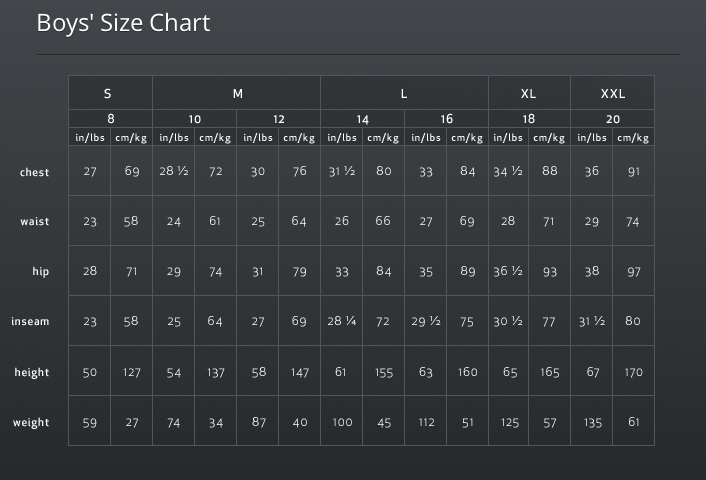Click the waist row label

point(35,222)
